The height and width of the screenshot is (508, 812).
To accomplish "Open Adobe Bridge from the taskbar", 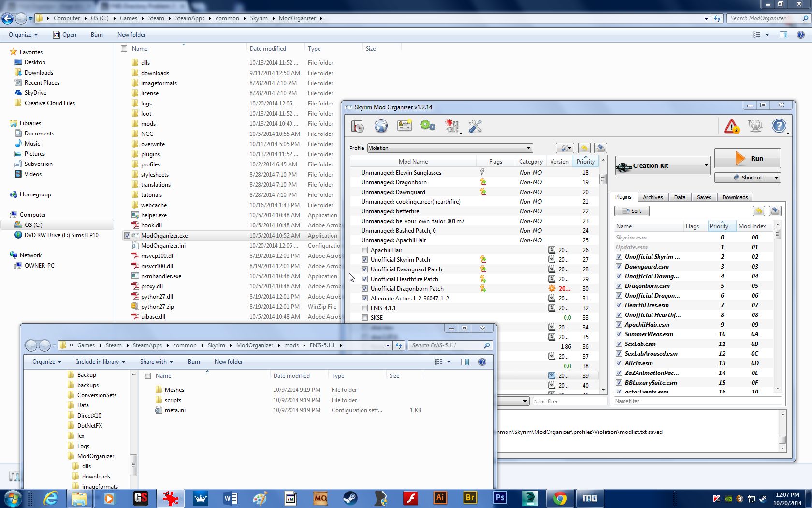I will point(470,498).
